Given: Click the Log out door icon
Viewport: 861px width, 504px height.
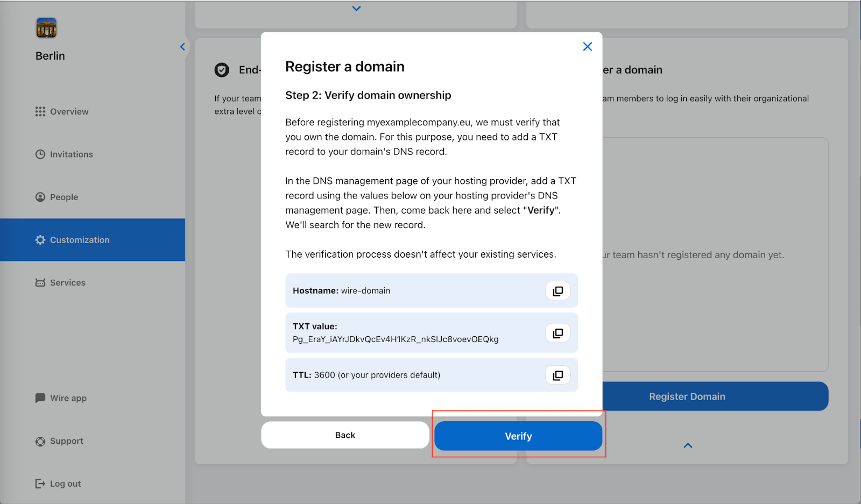Looking at the screenshot, I should [40, 484].
